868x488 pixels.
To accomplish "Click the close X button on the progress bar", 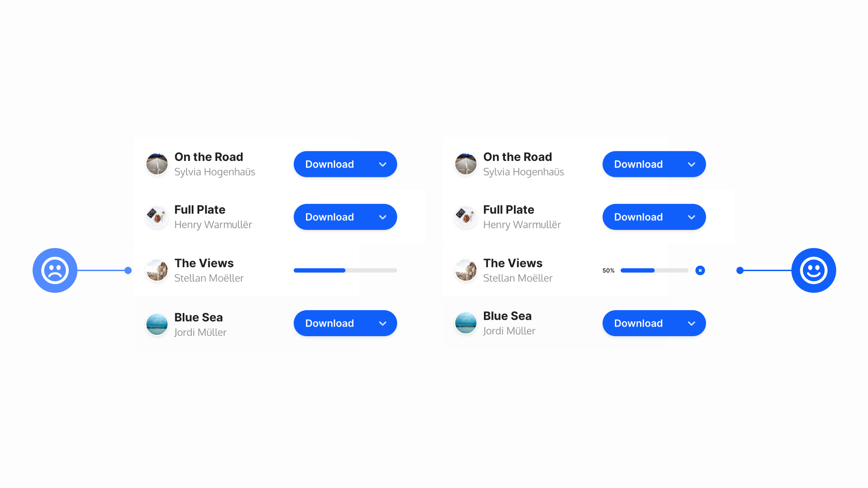I will pos(700,270).
